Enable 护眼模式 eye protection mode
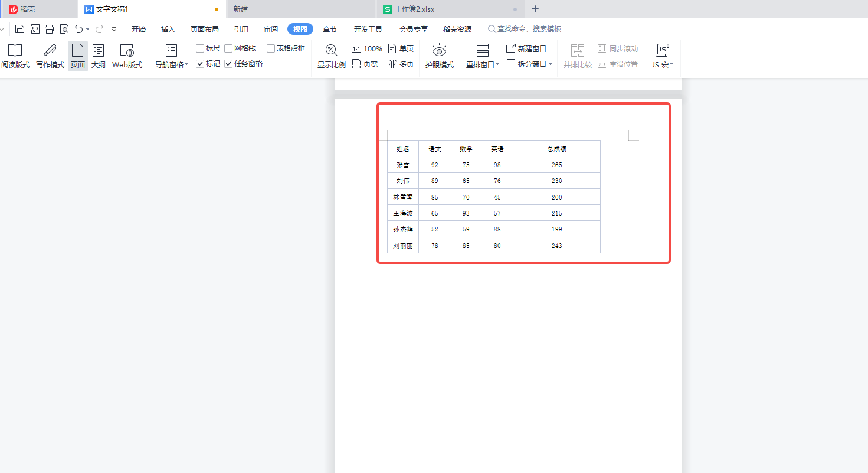 pyautogui.click(x=439, y=56)
